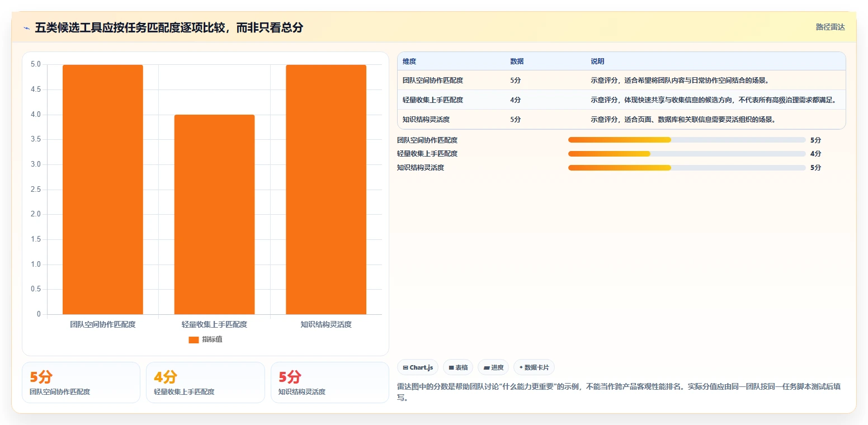This screenshot has height=425, width=868.
Task: Click the description starting 示意评分，适合页面、数据库
Action: point(683,119)
